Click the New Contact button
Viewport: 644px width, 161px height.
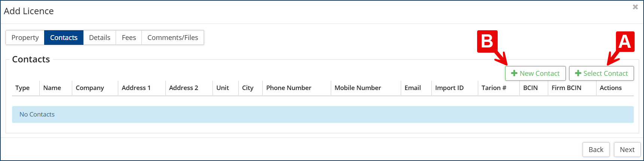(535, 74)
